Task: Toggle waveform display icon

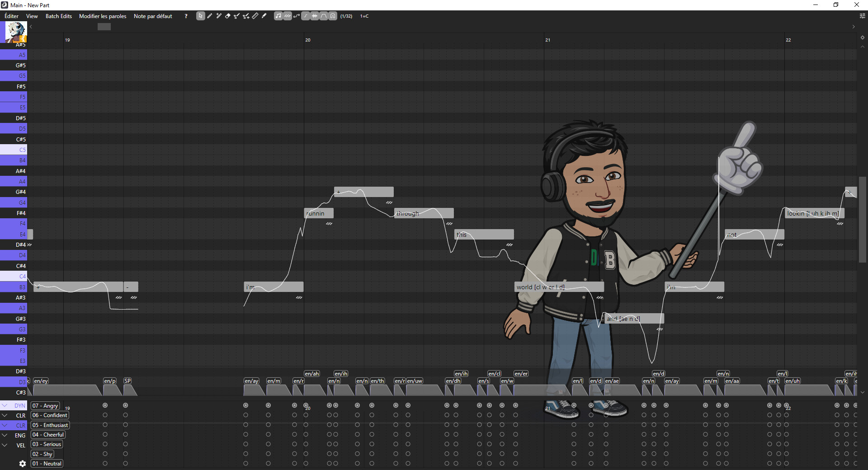Action: tap(315, 16)
